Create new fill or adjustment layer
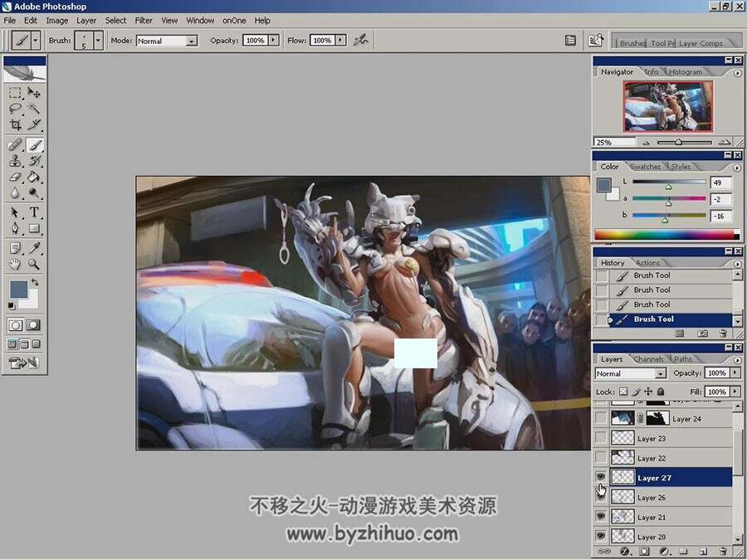The image size is (747, 560). pos(664,552)
